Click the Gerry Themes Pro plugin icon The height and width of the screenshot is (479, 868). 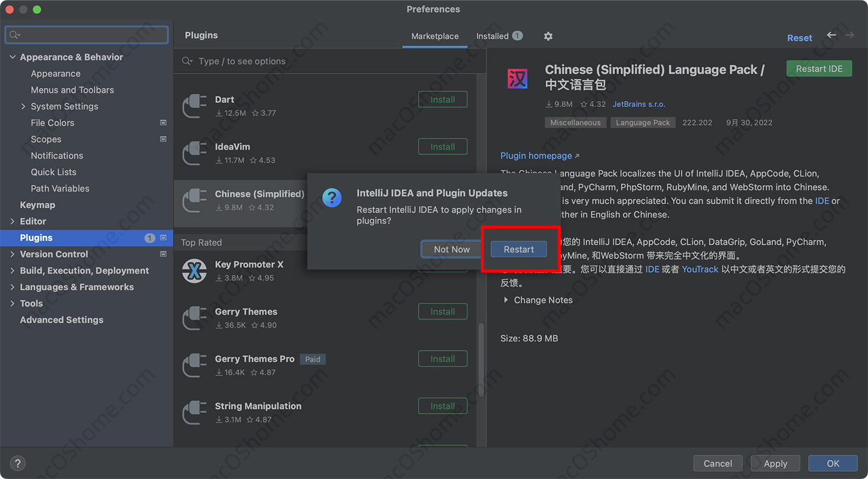(x=194, y=366)
